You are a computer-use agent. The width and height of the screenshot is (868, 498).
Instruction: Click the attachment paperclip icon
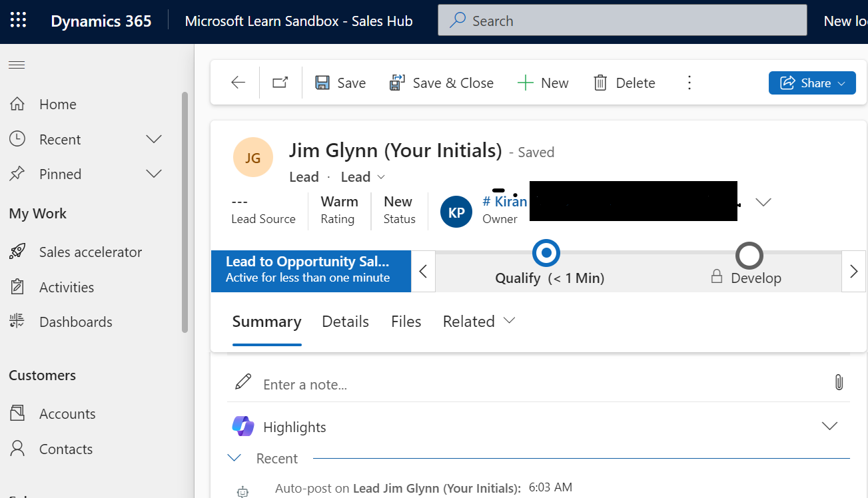[x=839, y=382]
